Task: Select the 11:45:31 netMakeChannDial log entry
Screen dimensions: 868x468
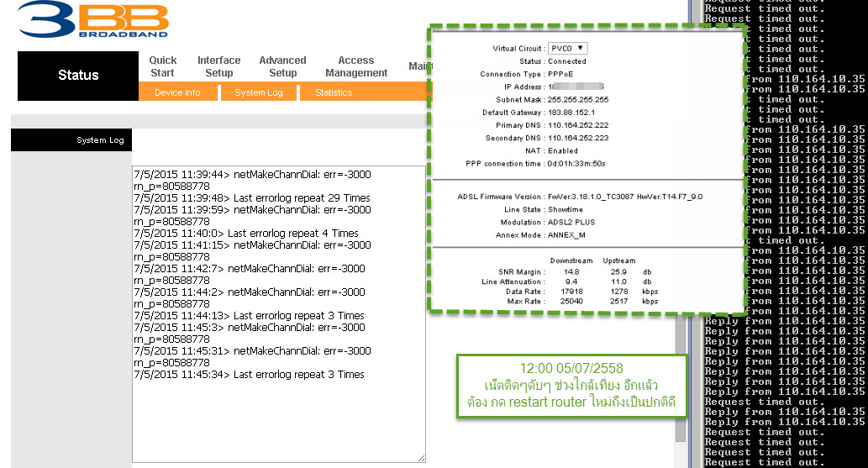Action: click(x=252, y=357)
